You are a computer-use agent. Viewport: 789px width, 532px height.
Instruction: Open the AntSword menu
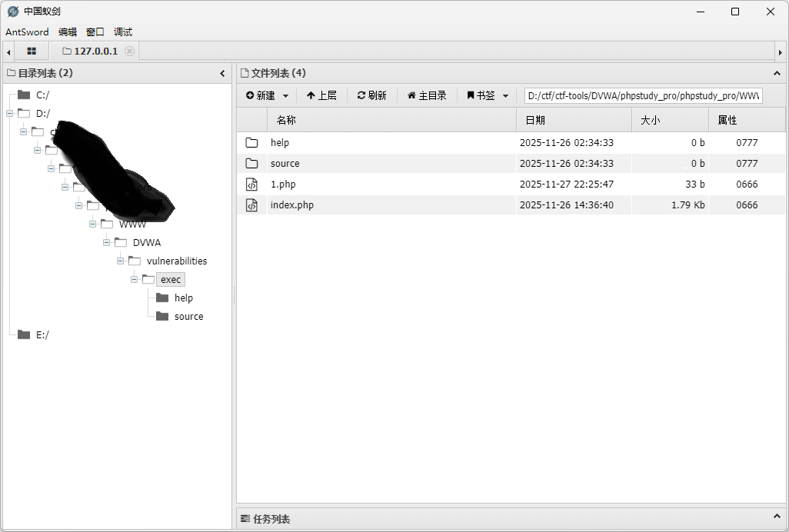(x=27, y=32)
